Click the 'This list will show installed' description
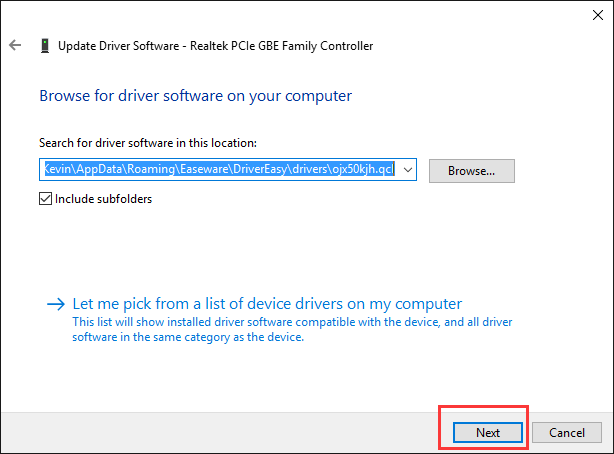 292,329
